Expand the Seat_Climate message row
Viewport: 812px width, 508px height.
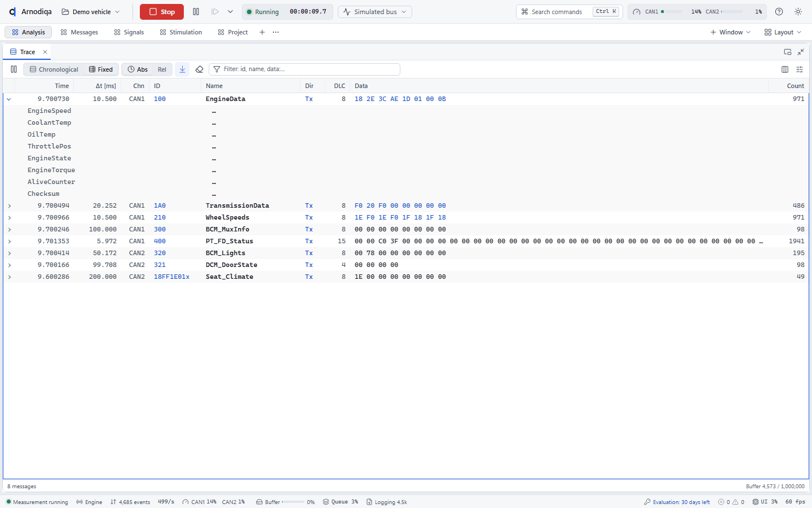(9, 277)
